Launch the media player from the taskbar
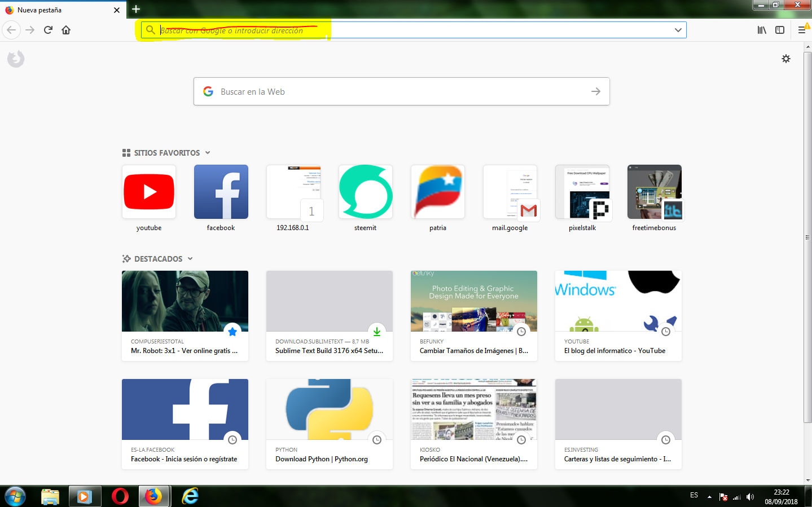This screenshot has height=507, width=812. [x=85, y=496]
